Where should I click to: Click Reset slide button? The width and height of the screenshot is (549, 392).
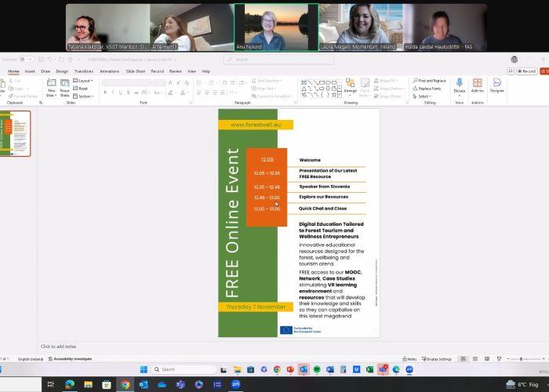[82, 89]
